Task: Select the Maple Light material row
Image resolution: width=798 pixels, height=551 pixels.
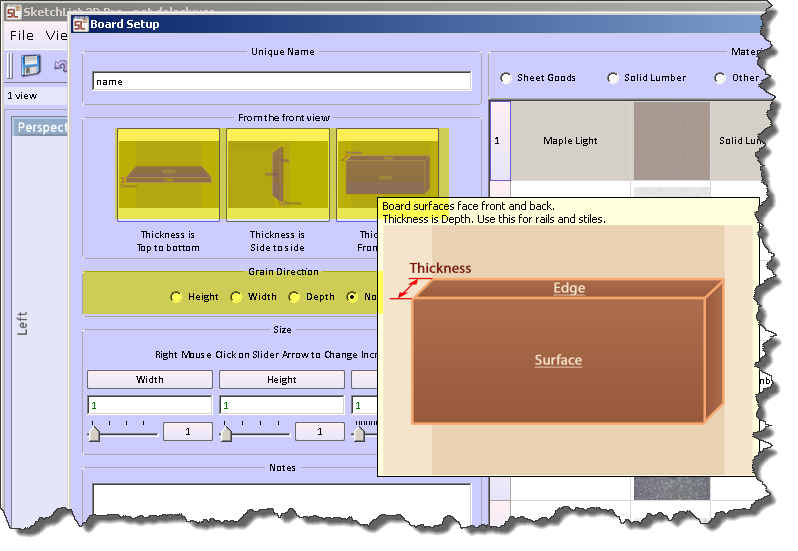Action: (x=631, y=141)
